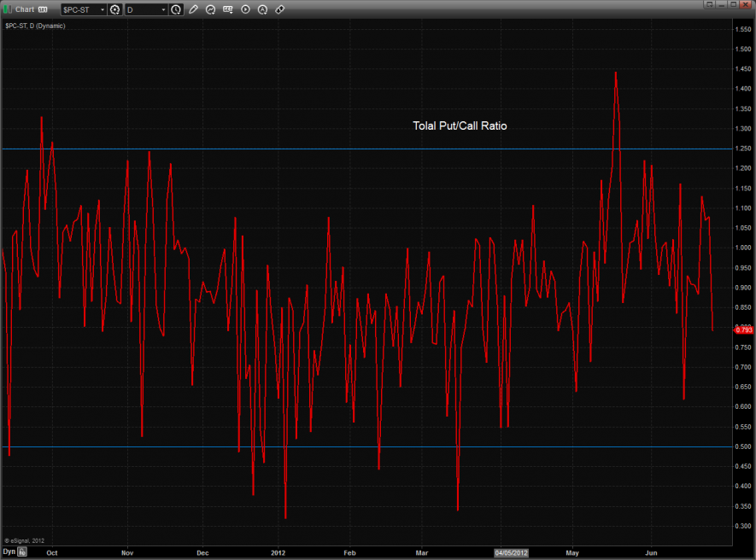This screenshot has width=756, height=560.
Task: Open the GET studies toolbar icon
Action: [228, 9]
